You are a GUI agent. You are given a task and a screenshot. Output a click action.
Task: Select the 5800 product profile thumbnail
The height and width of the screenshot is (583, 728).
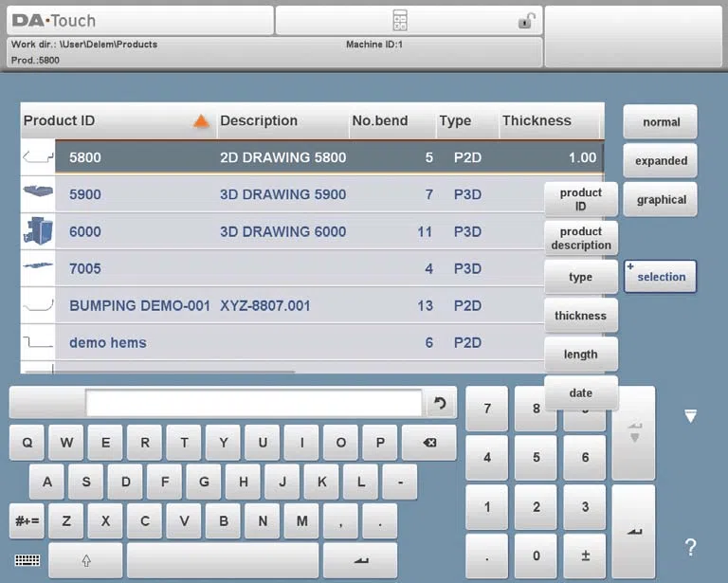click(38, 157)
